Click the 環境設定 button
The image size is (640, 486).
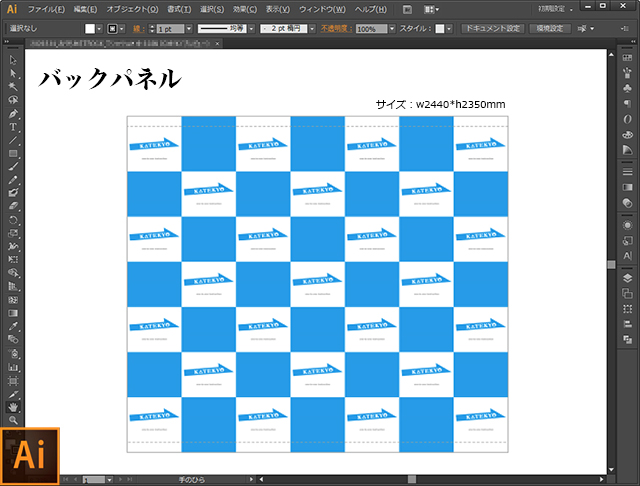click(x=550, y=29)
